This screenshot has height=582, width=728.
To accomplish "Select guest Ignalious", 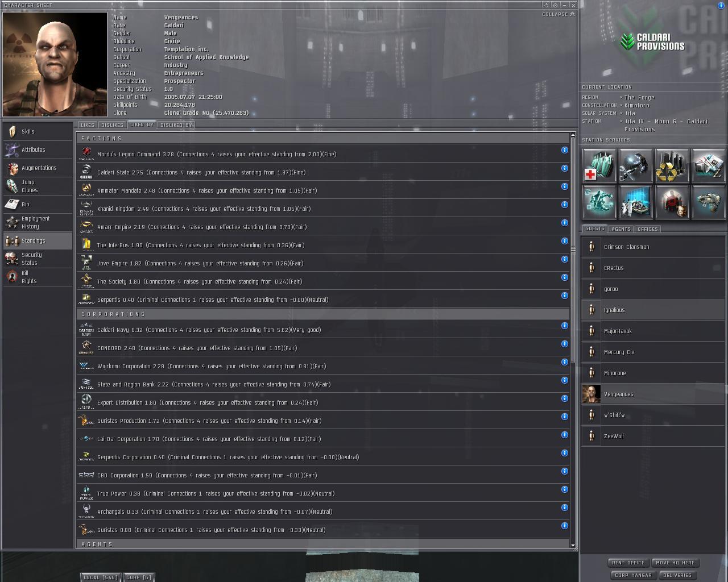I will [x=653, y=310].
